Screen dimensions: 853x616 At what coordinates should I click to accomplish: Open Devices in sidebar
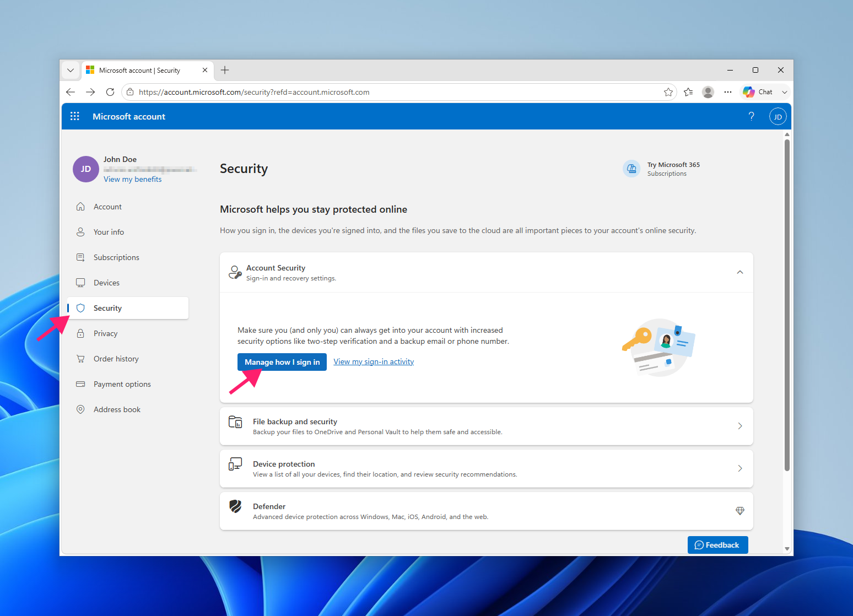click(128, 283)
